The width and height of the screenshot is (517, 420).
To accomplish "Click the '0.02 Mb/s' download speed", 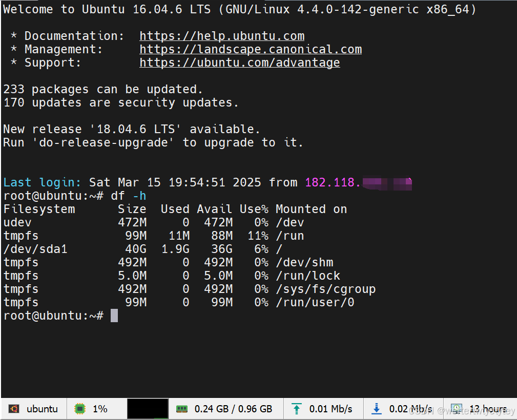I will [x=410, y=409].
